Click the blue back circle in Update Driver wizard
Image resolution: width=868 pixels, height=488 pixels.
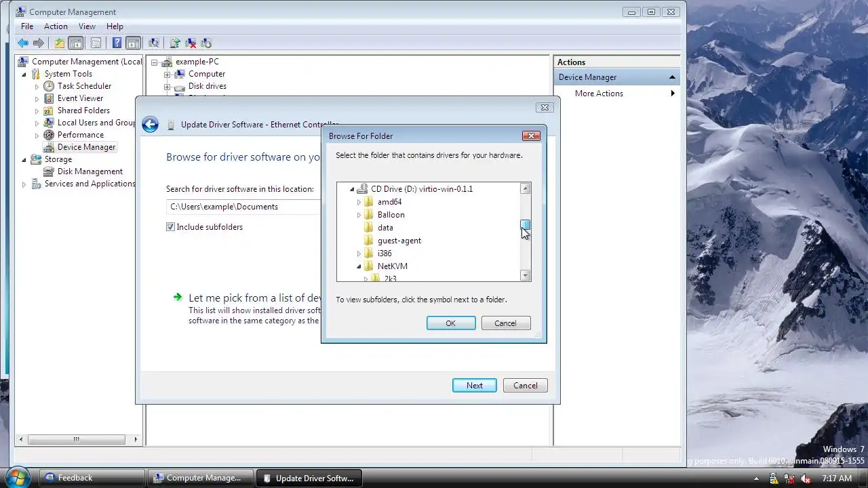click(151, 124)
